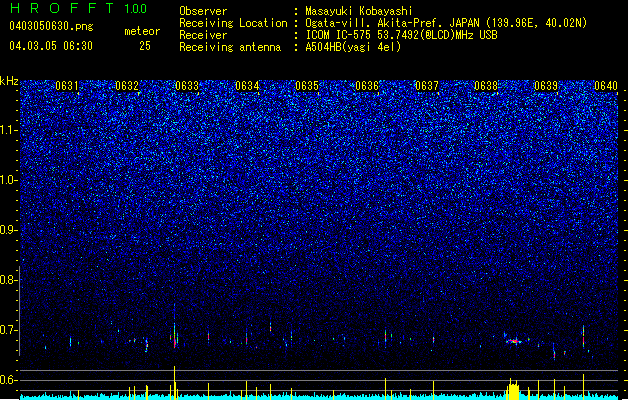Click the 0634 time marker
The height and width of the screenshot is (400, 629).
247,86
